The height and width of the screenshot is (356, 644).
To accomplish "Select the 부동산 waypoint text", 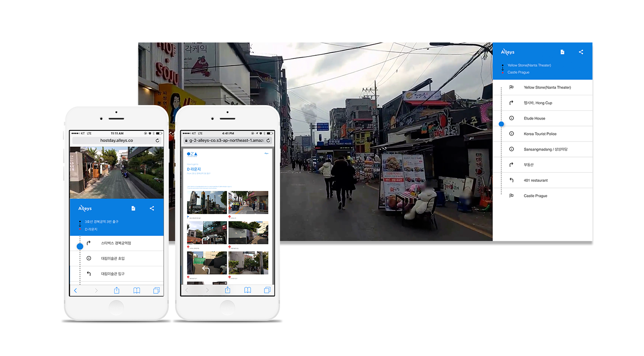I will click(529, 165).
